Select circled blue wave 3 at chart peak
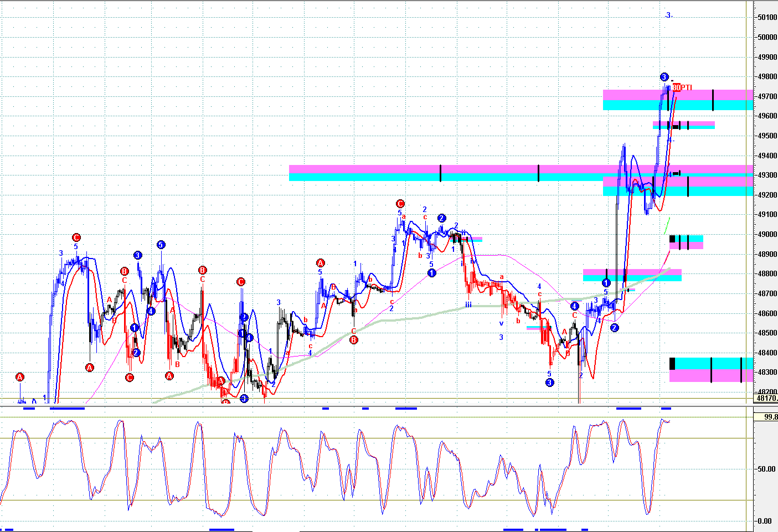778x532 pixels. (x=664, y=77)
